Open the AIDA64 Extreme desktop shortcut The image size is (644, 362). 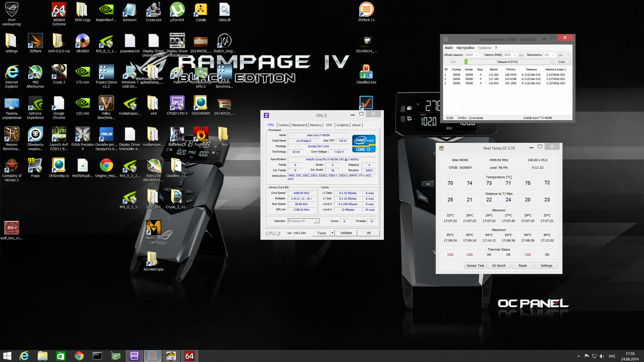(x=59, y=13)
